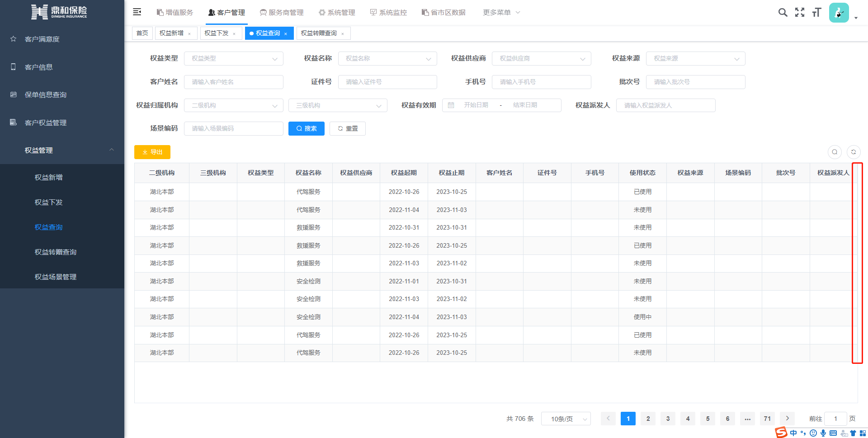Viewport: 868px width, 438px height.
Task: Open the 二级机构 dropdown
Action: point(234,105)
